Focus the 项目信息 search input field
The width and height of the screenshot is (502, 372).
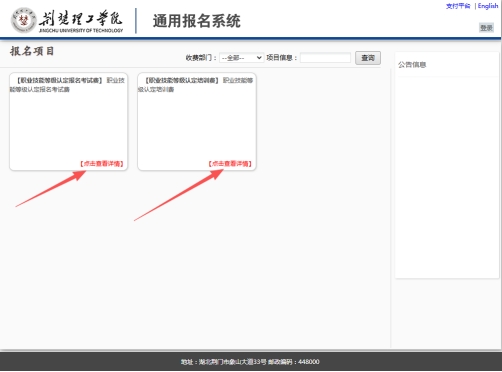click(x=325, y=58)
